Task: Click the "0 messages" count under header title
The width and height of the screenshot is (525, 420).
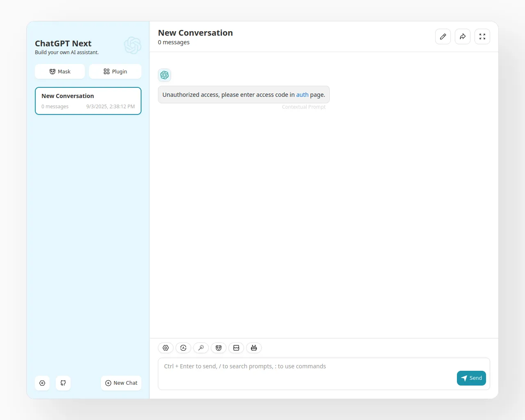Action: tap(174, 42)
